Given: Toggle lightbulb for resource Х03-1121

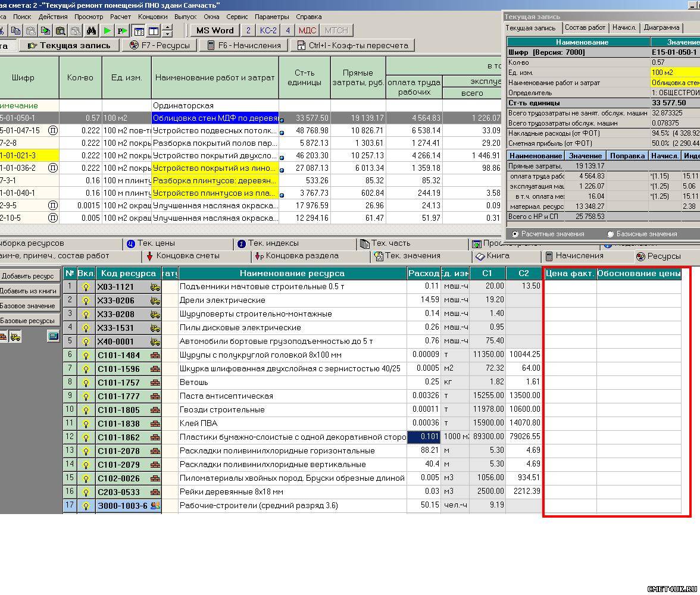Looking at the screenshot, I should 86,287.
